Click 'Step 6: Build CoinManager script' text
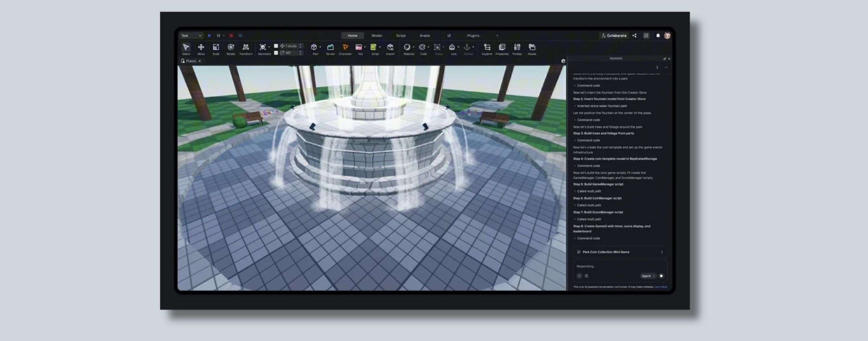 (x=597, y=198)
